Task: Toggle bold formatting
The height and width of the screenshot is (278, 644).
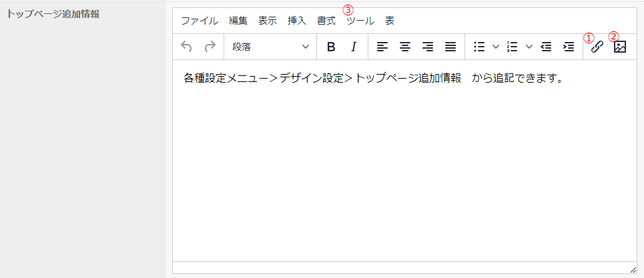Action: tap(330, 47)
